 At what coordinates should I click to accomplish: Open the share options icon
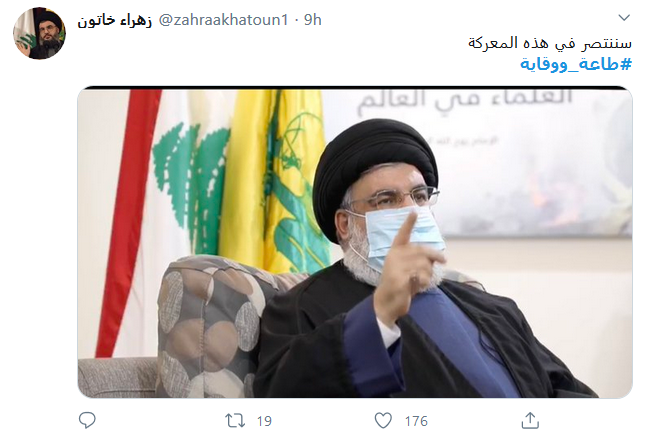click(530, 420)
